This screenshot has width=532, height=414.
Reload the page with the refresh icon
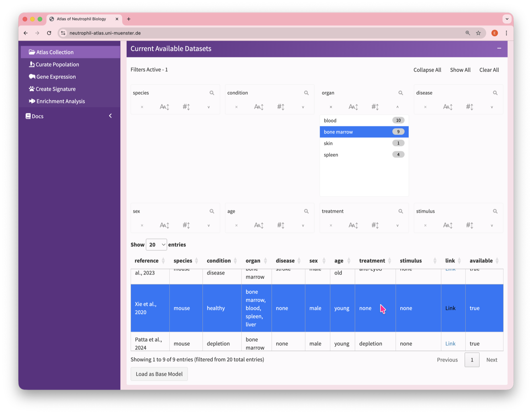49,33
